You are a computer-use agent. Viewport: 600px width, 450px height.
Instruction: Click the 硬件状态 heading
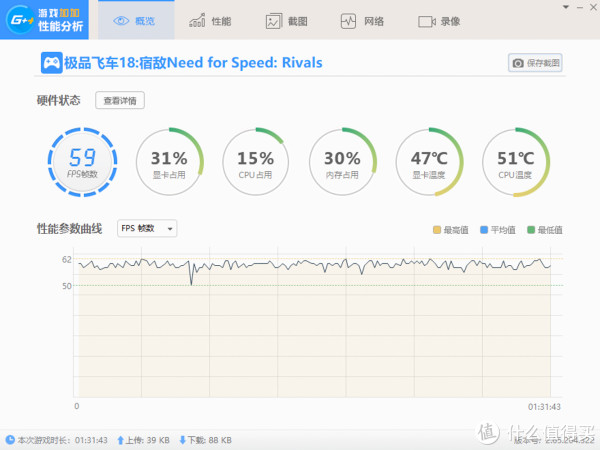pyautogui.click(x=59, y=100)
